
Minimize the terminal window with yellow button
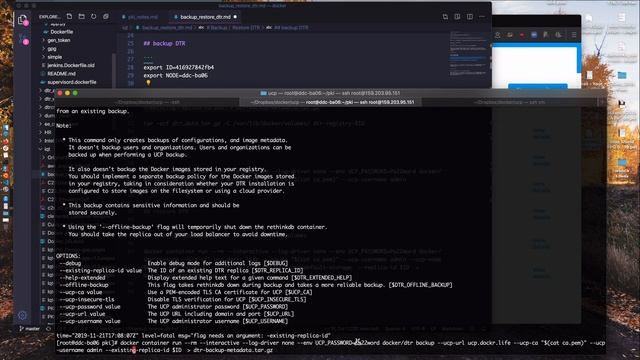67,93
